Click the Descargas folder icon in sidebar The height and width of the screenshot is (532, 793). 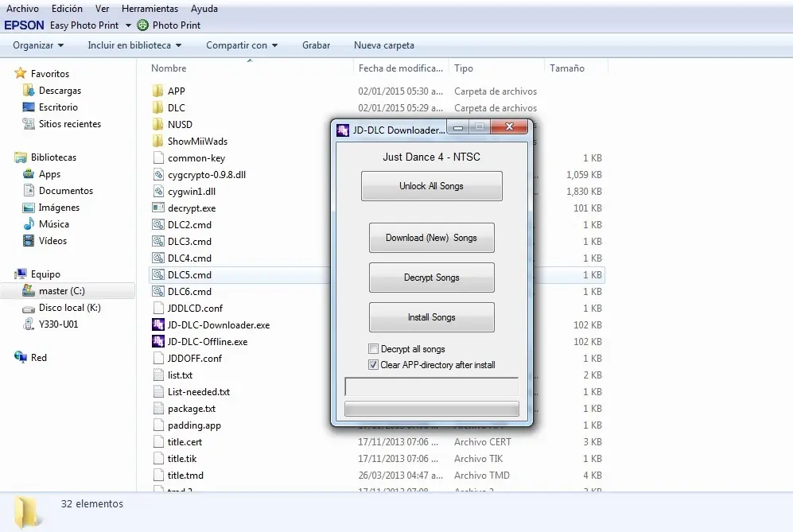coord(29,91)
